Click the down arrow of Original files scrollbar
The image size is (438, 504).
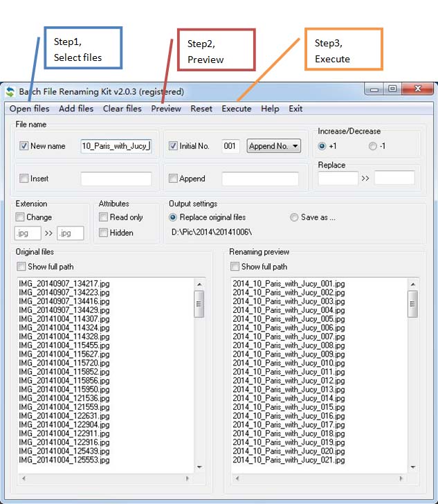(x=199, y=467)
